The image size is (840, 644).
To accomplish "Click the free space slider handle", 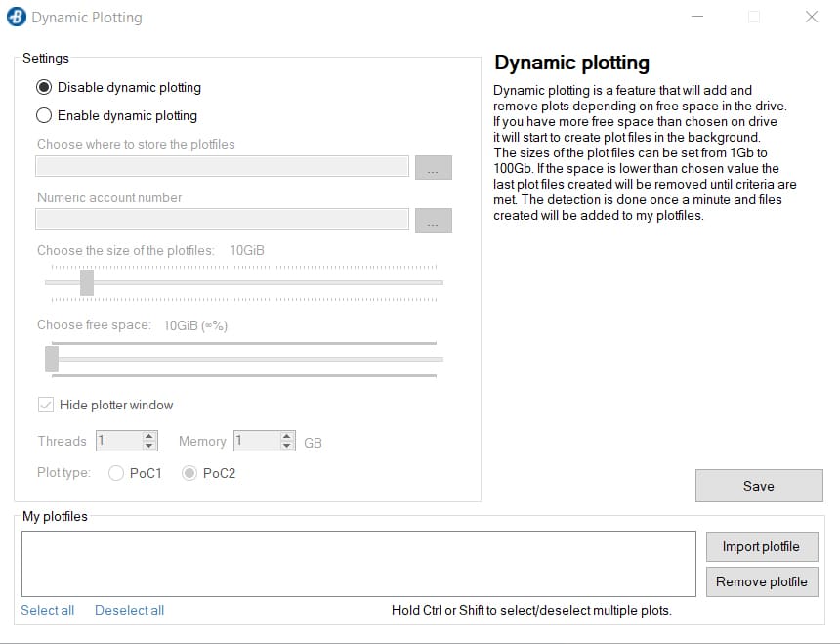I will [52, 359].
